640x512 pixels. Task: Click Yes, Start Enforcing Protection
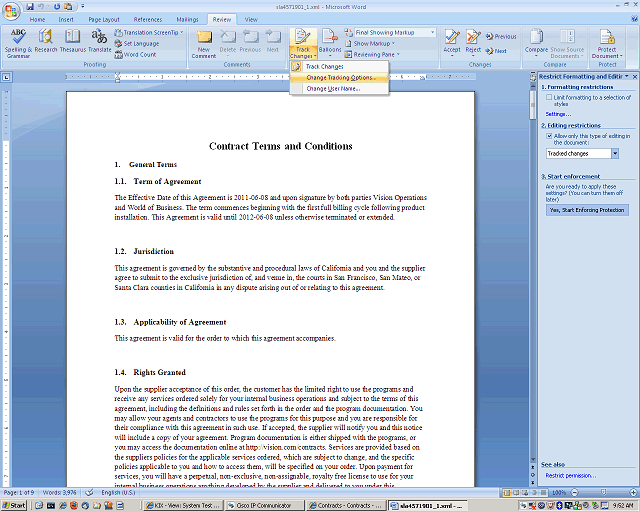click(587, 210)
